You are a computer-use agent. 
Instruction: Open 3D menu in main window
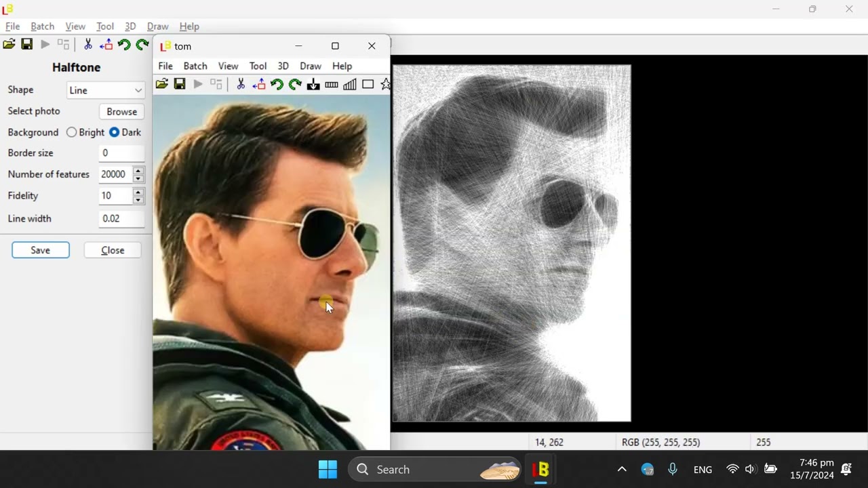coord(130,26)
